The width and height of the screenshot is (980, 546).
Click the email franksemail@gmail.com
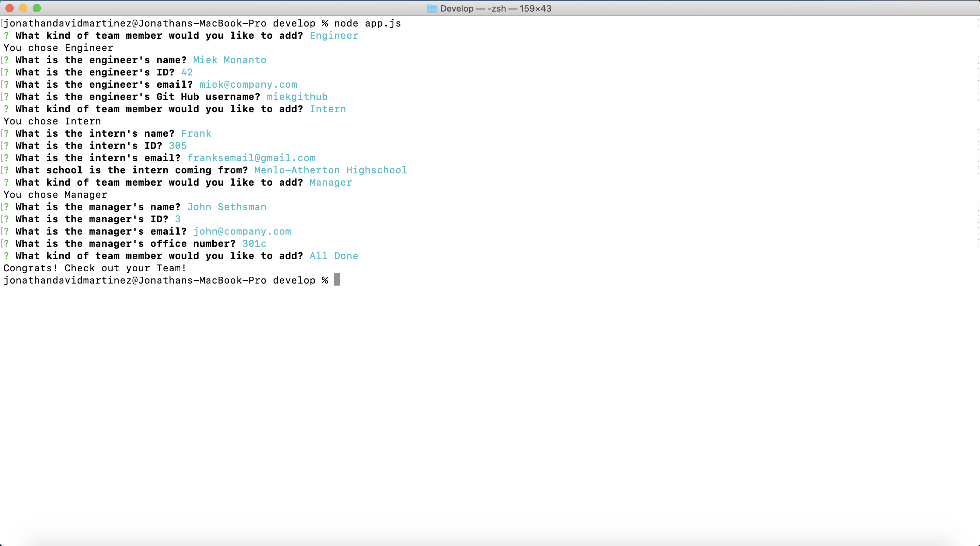click(x=251, y=158)
